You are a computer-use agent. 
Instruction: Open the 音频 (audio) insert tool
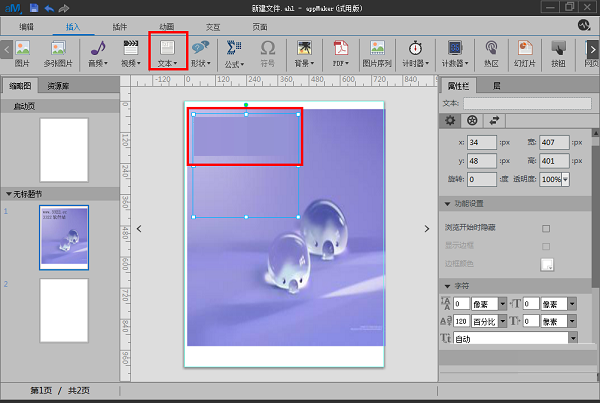coord(98,50)
